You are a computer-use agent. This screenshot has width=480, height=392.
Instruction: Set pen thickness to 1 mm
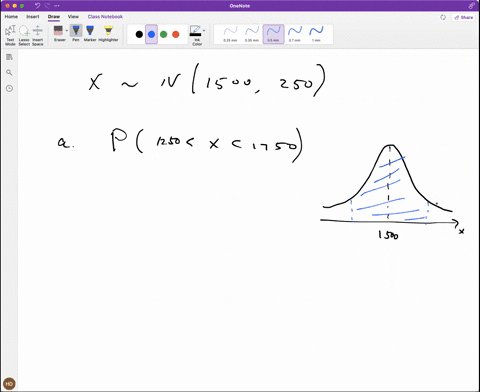click(316, 34)
